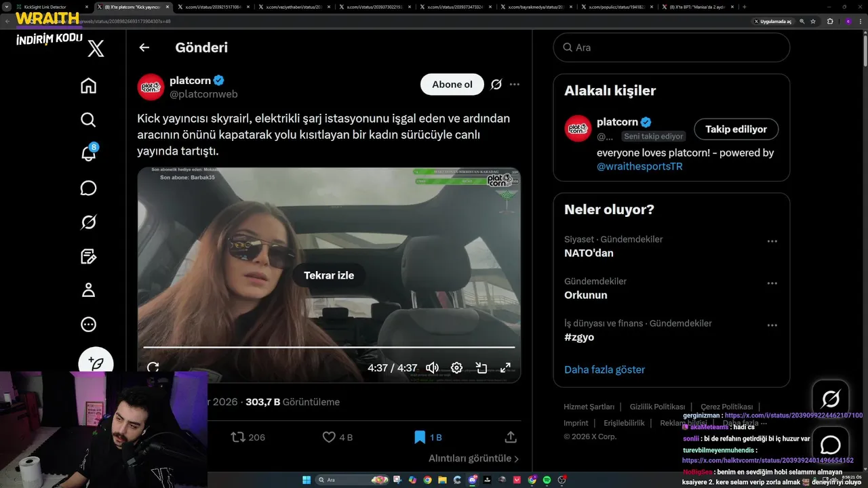Image resolution: width=868 pixels, height=488 pixels.
Task: Mute the video with the speaker icon
Action: tap(433, 367)
